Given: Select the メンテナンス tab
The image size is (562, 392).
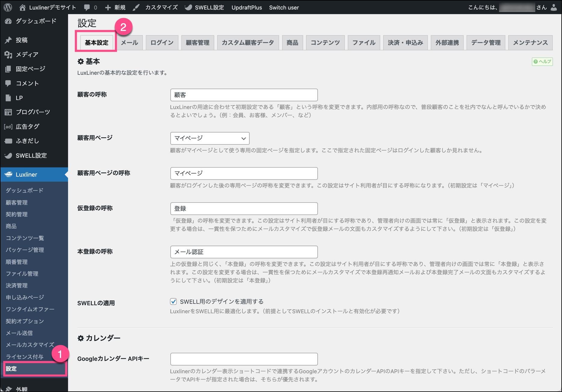Looking at the screenshot, I should (530, 43).
